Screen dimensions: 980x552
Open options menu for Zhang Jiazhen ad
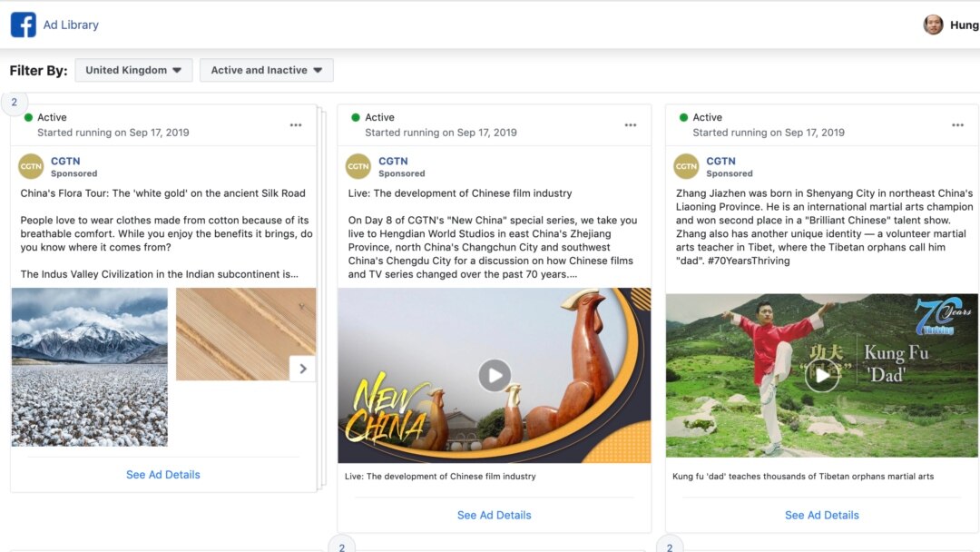coord(957,125)
